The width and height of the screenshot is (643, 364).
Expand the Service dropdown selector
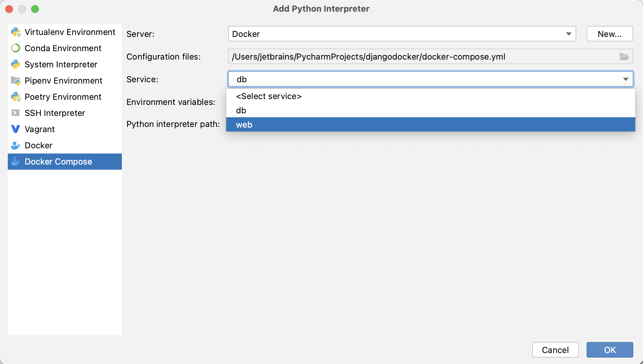627,79
